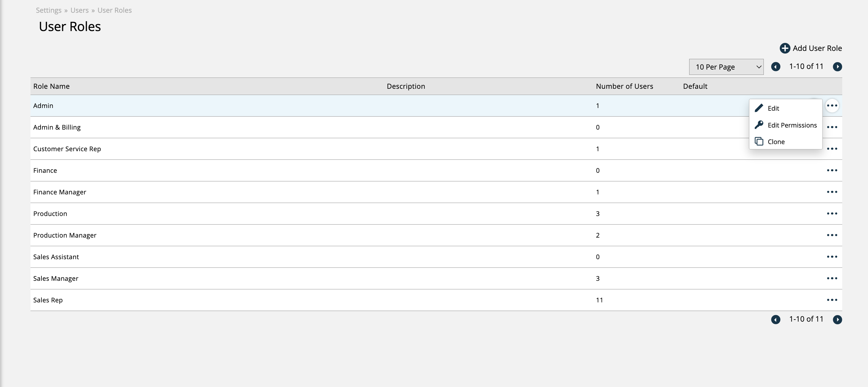Choose Edit from the context menu
This screenshot has width=868, height=387.
click(773, 109)
